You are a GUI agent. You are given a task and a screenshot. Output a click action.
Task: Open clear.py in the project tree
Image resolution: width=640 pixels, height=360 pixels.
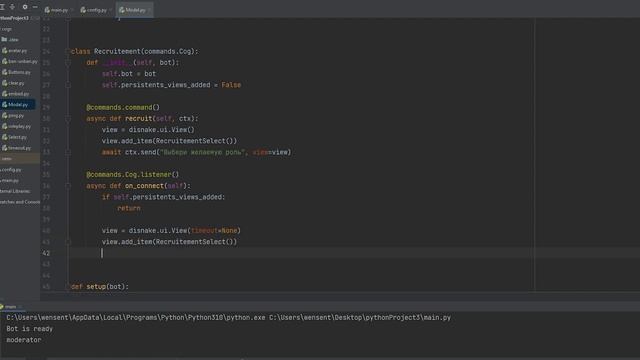13,83
